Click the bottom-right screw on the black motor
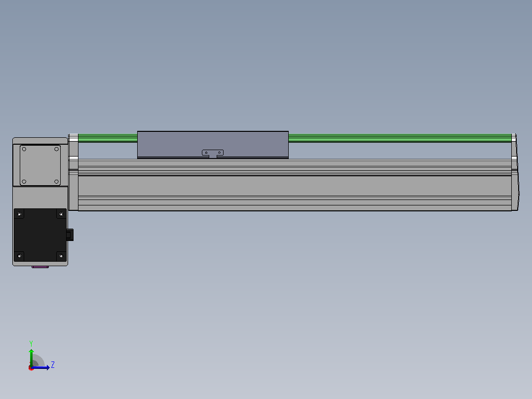The image size is (532, 399). click(61, 256)
